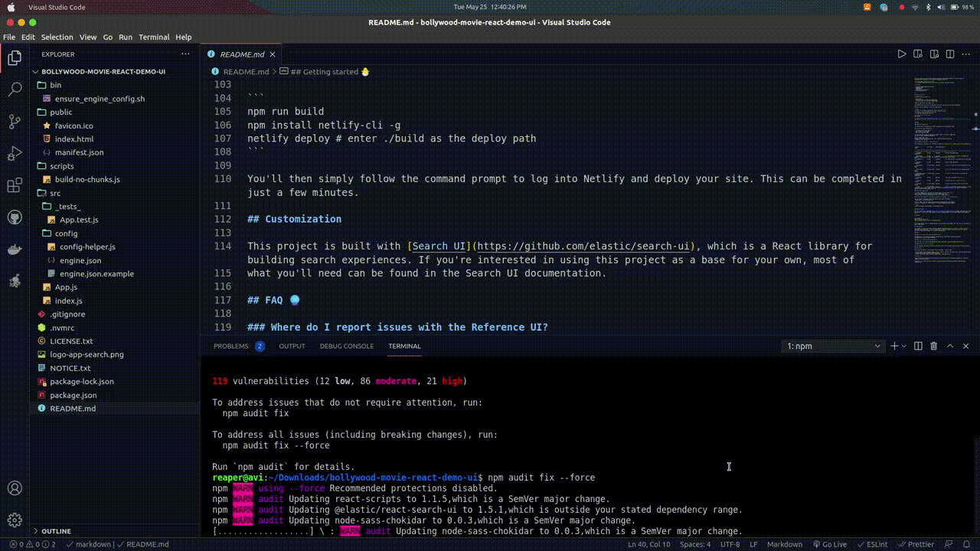Open the Explorer view in activity bar
Viewport: 980px width, 551px height.
15,57
